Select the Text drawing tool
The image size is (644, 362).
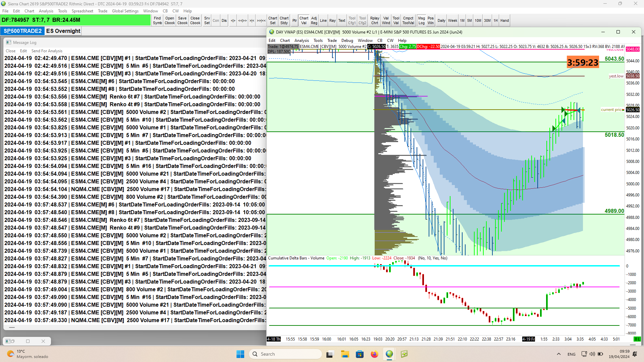click(341, 20)
